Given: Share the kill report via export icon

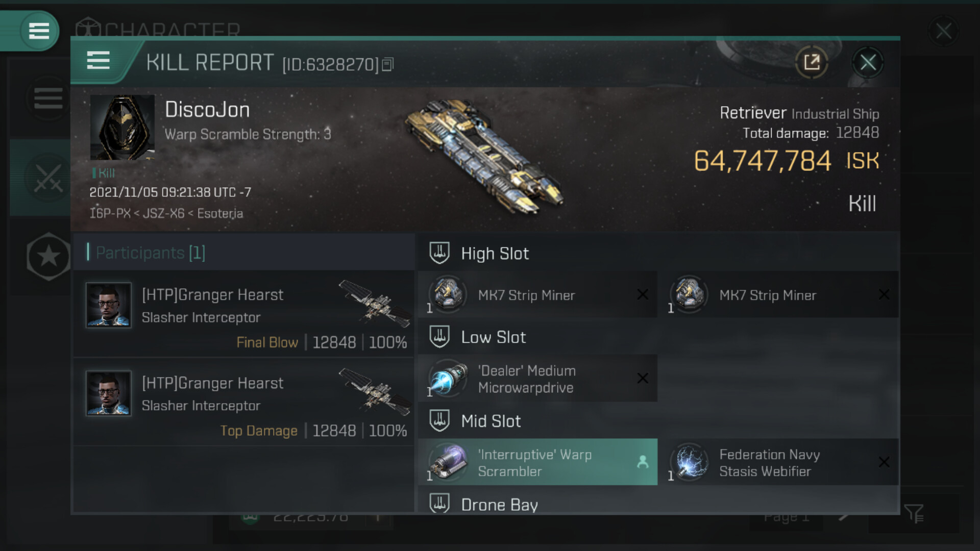Looking at the screenshot, I should coord(812,63).
